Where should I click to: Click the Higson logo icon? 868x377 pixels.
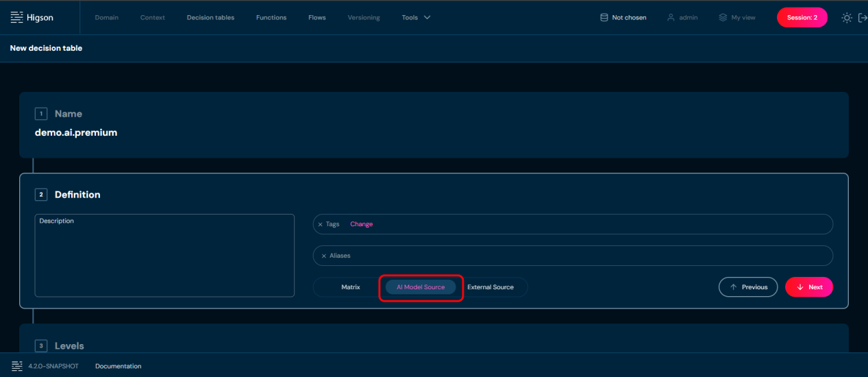pos(17,17)
